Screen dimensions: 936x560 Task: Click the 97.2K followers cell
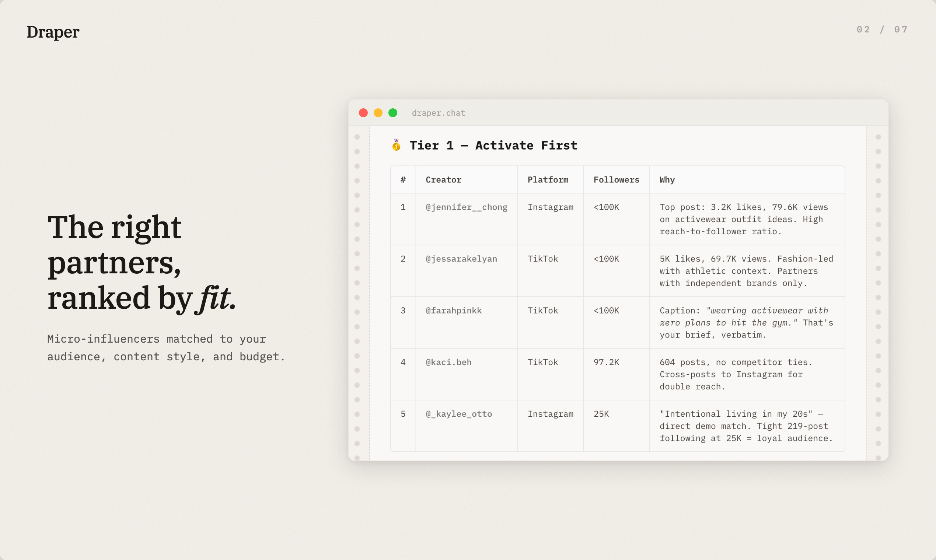pos(606,362)
